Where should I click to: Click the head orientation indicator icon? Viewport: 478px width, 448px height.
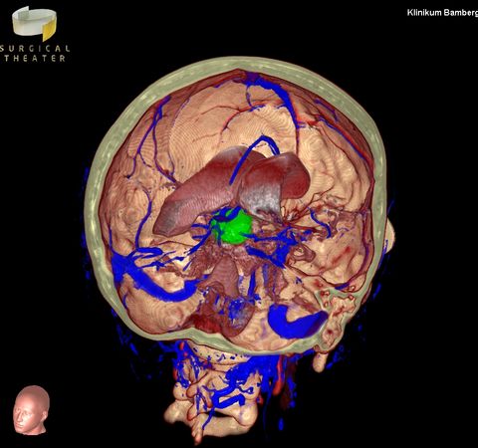click(x=32, y=409)
